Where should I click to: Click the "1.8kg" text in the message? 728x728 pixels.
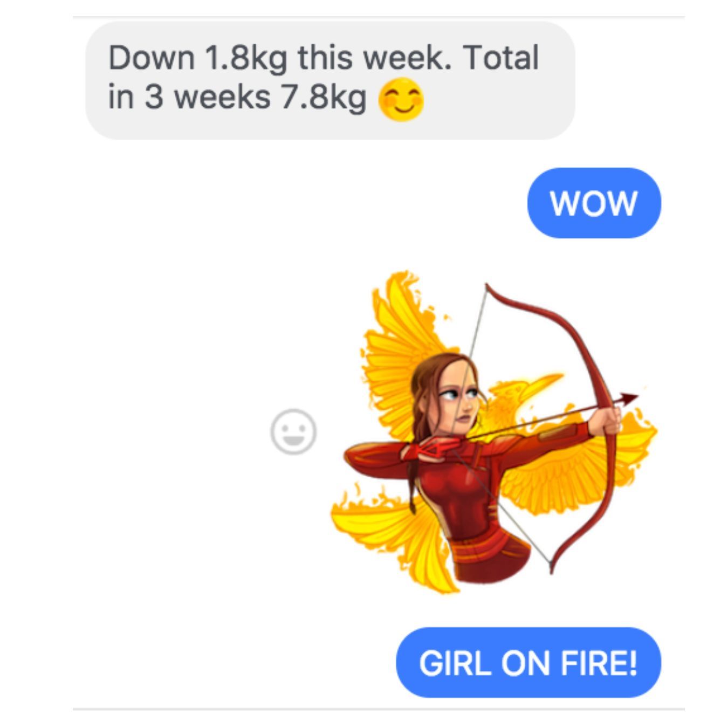[x=246, y=58]
